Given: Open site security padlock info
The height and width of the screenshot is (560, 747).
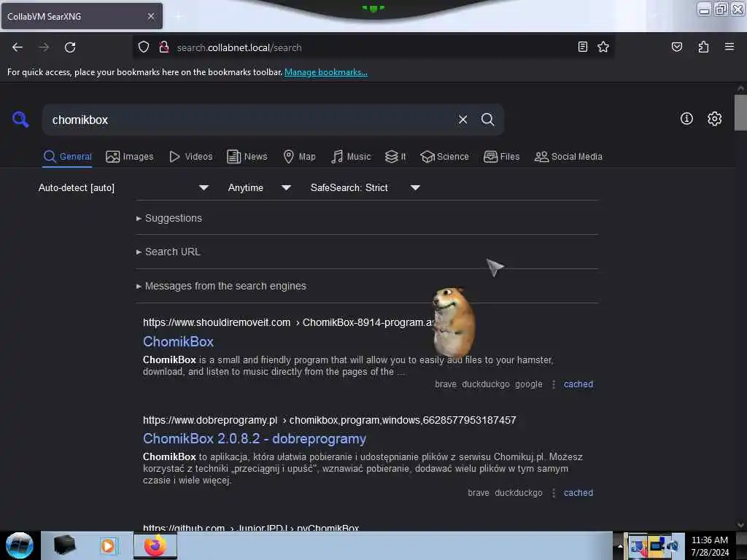Looking at the screenshot, I should tap(164, 47).
